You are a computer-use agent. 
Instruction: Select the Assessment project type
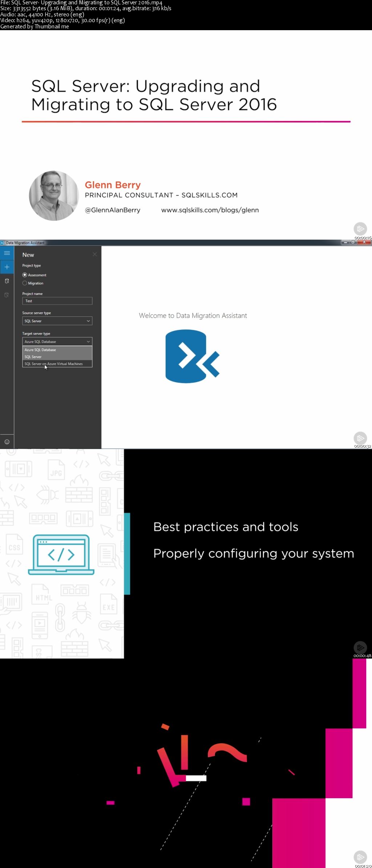pyautogui.click(x=35, y=275)
